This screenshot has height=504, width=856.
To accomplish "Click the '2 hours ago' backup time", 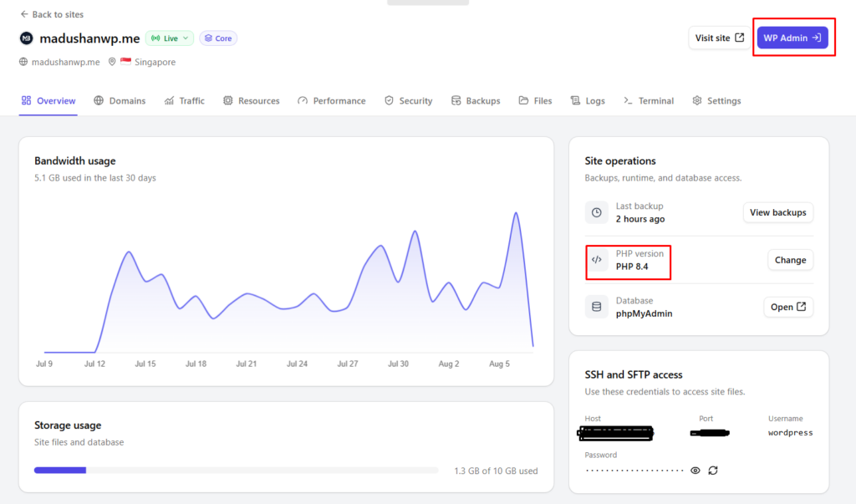I will (x=640, y=219).
